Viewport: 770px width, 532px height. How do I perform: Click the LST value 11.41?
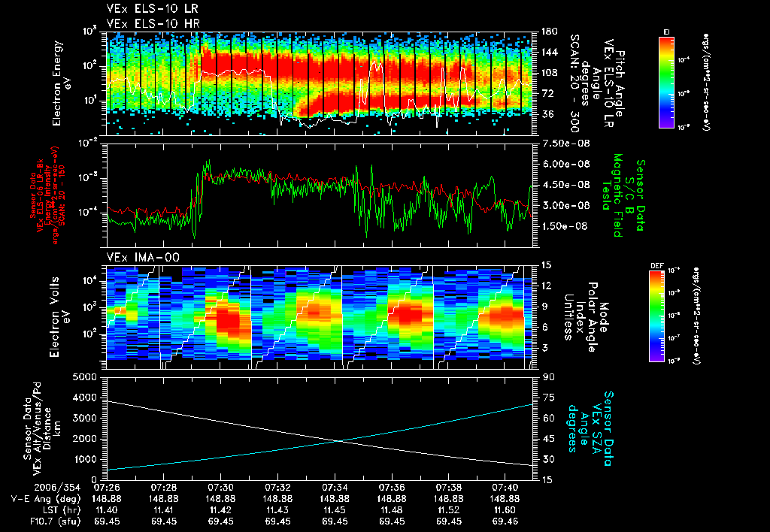click(x=163, y=510)
